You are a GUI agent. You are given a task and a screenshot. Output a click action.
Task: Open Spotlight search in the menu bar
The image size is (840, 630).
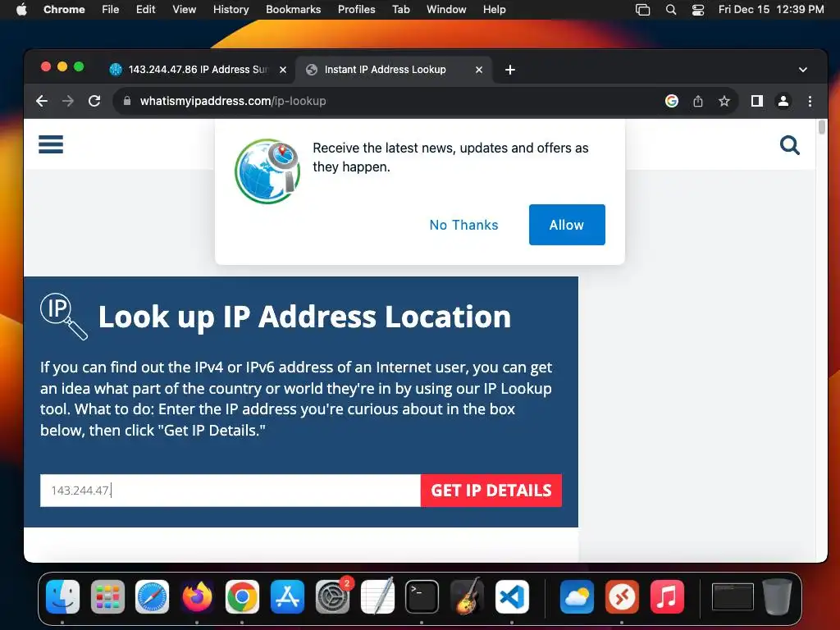[671, 9]
